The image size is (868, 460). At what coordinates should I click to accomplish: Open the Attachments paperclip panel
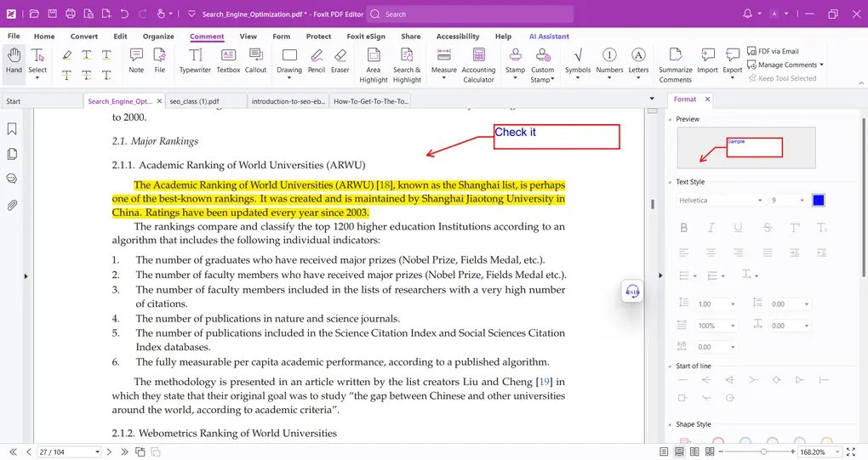pos(12,205)
